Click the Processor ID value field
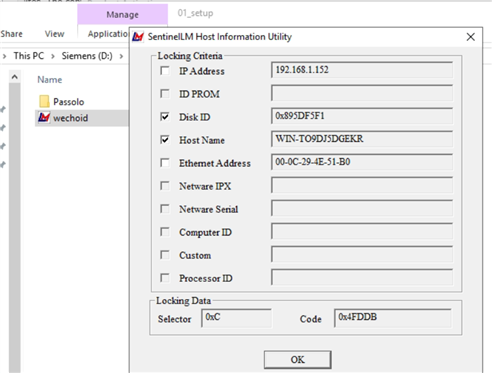Screen dimensions: 492x373 pos(362,277)
